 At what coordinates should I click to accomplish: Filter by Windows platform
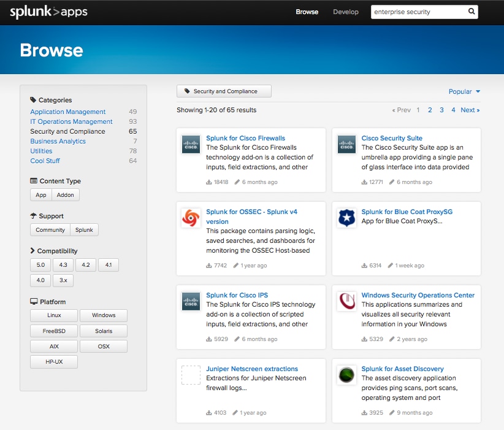(104, 315)
